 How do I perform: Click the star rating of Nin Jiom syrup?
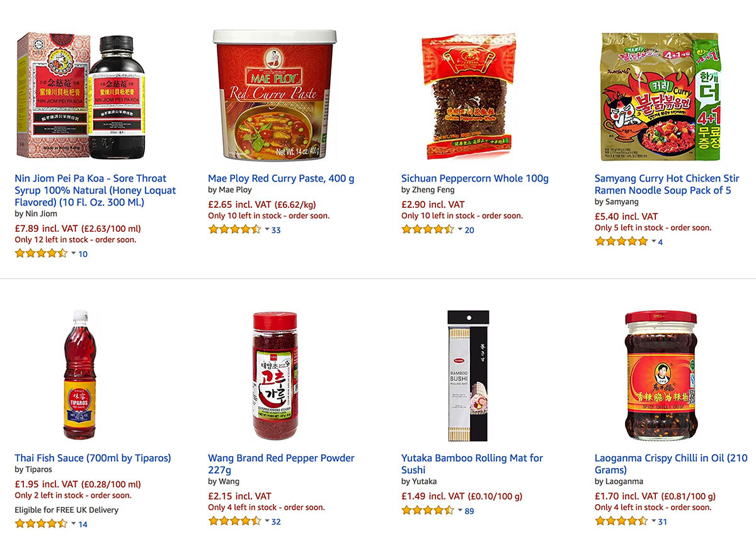[x=41, y=253]
